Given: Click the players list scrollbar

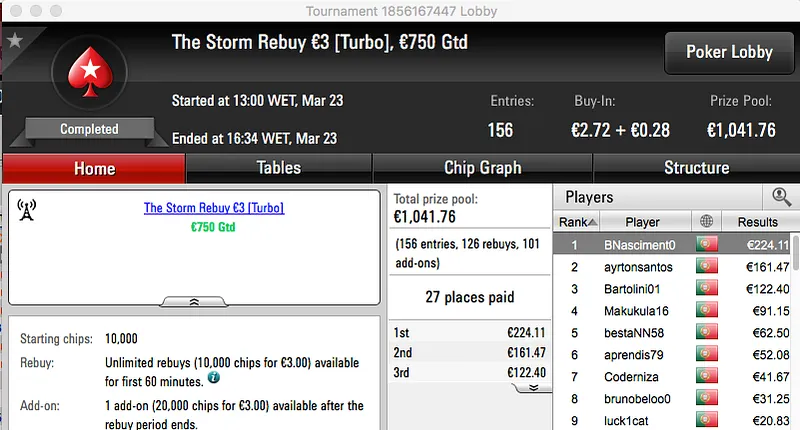Looking at the screenshot, I should click(795, 330).
